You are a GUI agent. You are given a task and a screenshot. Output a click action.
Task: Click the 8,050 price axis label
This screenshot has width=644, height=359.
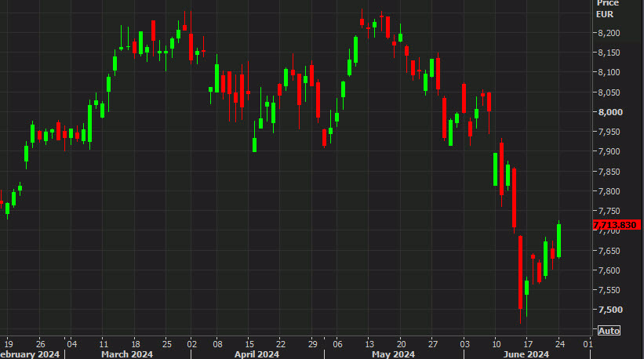pyautogui.click(x=609, y=92)
